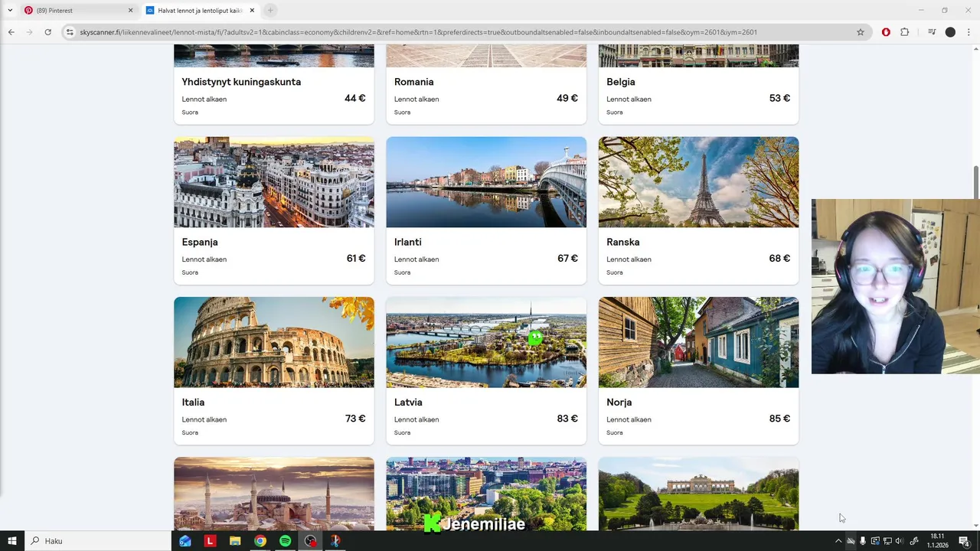The width and height of the screenshot is (980, 551).
Task: Click the Latvia aerial photo
Action: pos(486,342)
